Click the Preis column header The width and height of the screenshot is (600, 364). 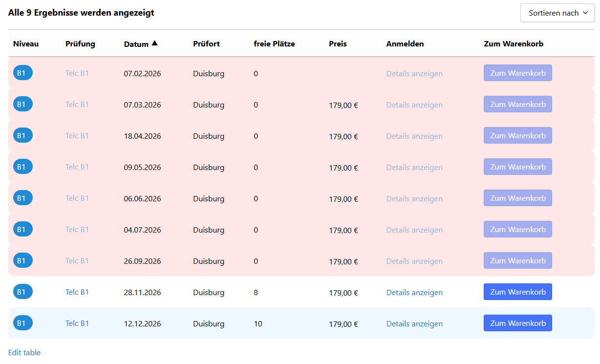(x=338, y=44)
